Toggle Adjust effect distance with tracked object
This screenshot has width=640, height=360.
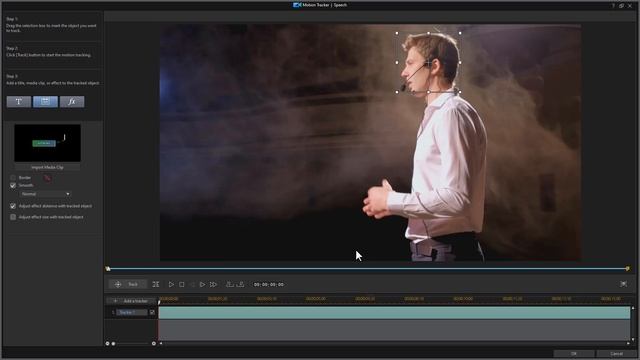click(x=13, y=206)
